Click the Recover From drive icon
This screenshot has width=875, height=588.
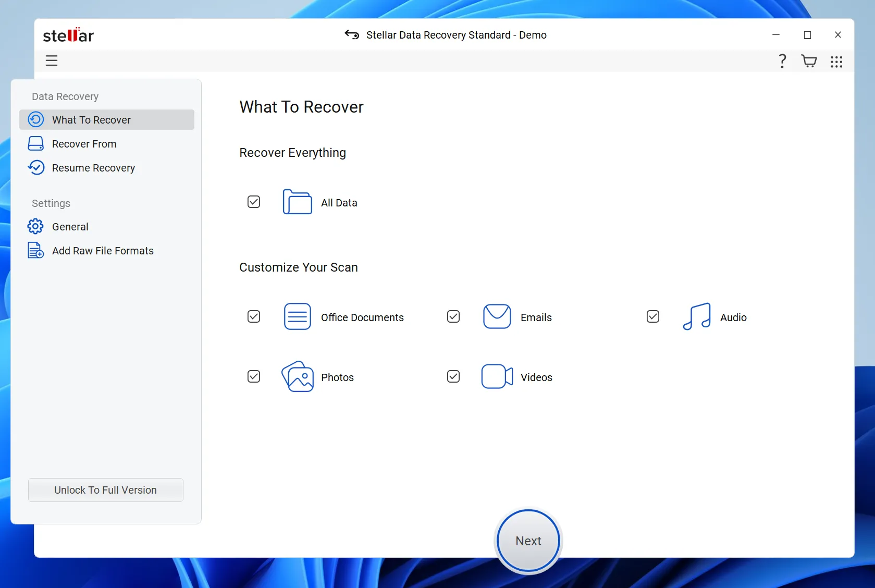pos(36,143)
